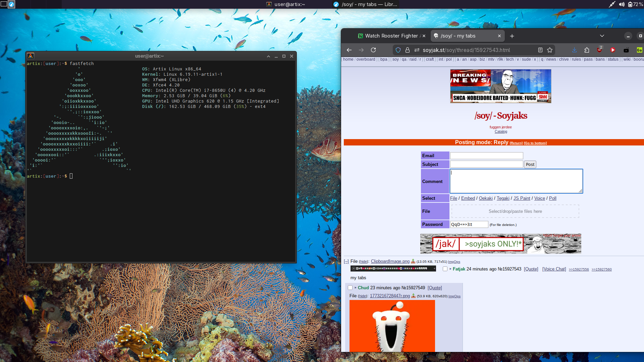This screenshot has width=644, height=362.
Task: Reload the page with the refresh icon
Action: pos(373,50)
